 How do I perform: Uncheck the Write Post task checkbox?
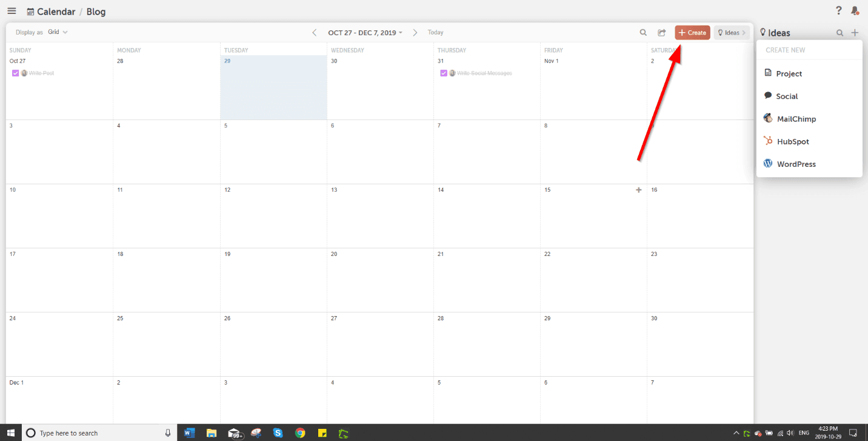click(16, 73)
